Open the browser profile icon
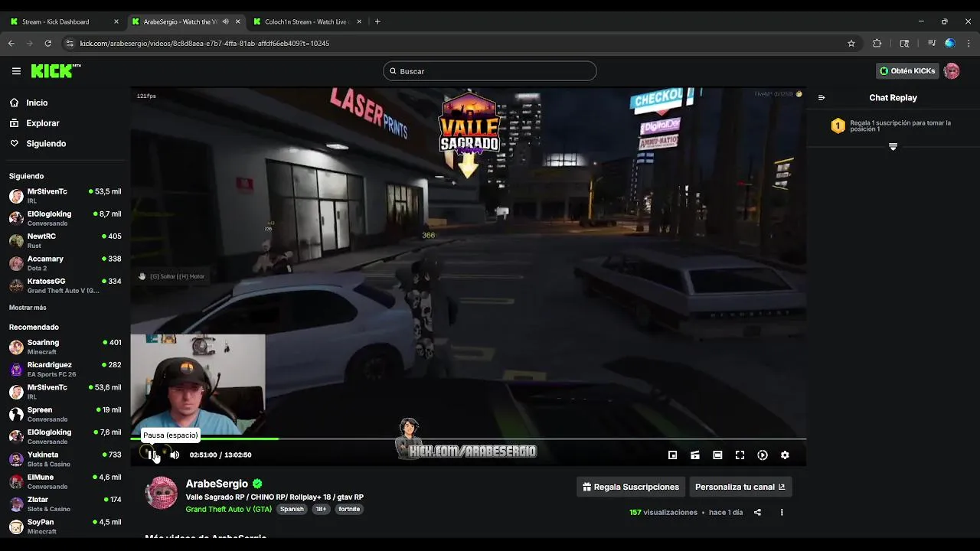Image resolution: width=980 pixels, height=551 pixels. click(950, 44)
